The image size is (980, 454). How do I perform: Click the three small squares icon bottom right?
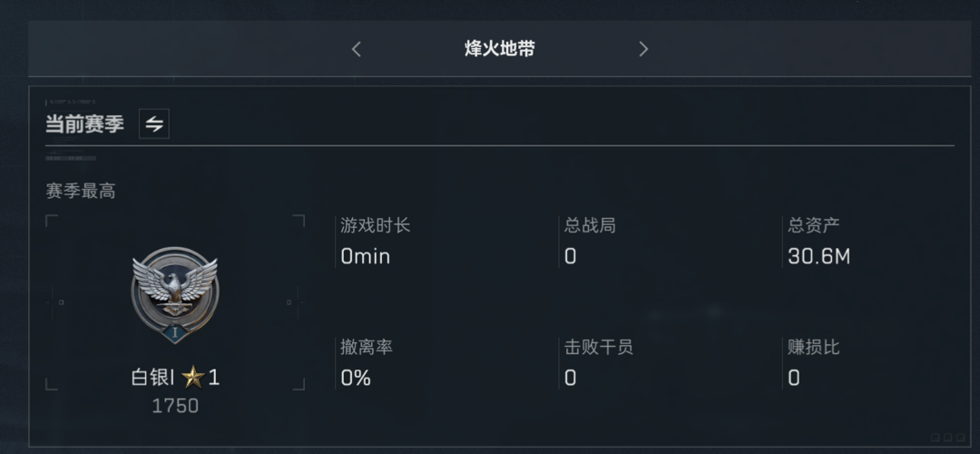coord(946,438)
